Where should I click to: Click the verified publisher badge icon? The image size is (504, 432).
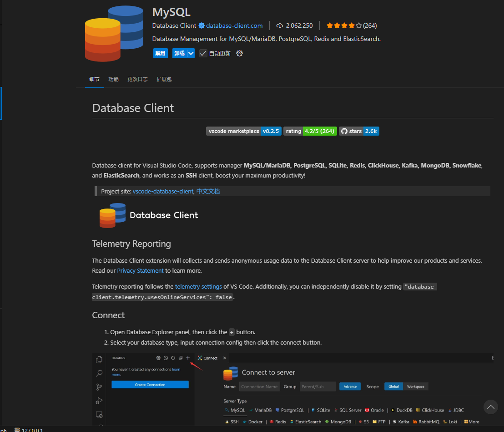(202, 26)
